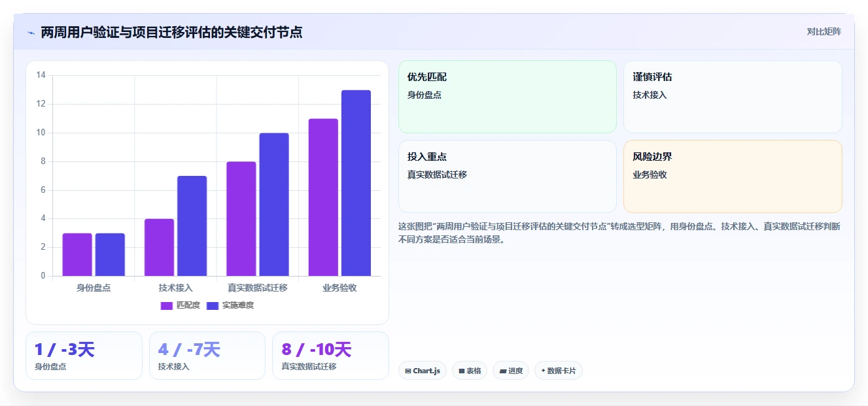Click the y-axis value 14
This screenshot has width=868, height=406.
[41, 75]
